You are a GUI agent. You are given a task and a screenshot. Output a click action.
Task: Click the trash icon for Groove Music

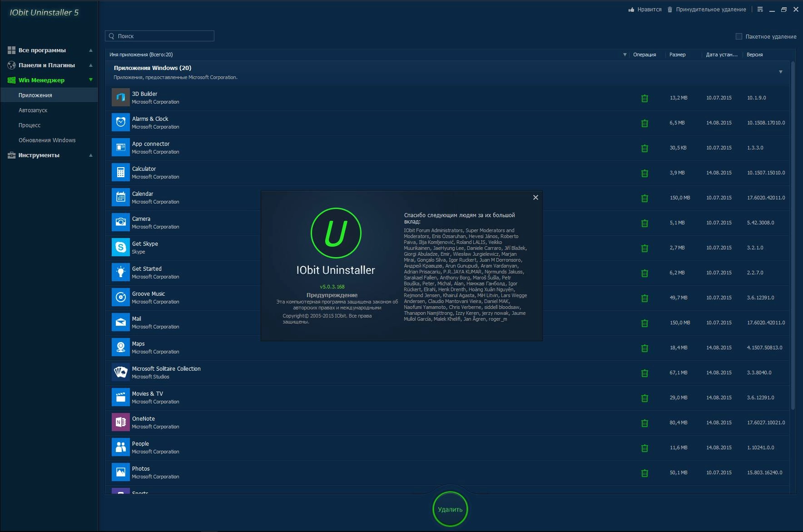[x=644, y=298]
